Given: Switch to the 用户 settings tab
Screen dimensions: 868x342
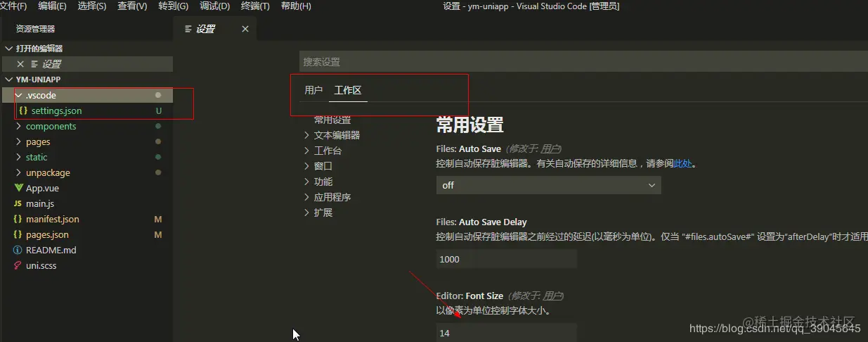Looking at the screenshot, I should coord(313,90).
